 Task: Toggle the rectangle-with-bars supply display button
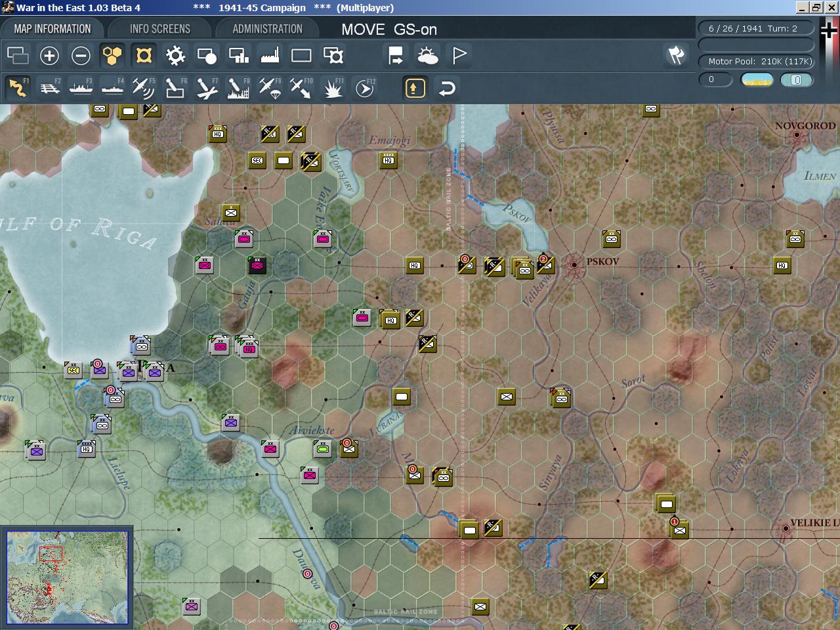tap(238, 56)
